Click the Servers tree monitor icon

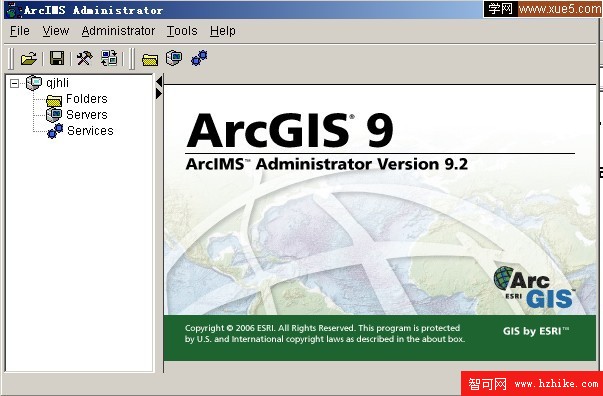[54, 115]
